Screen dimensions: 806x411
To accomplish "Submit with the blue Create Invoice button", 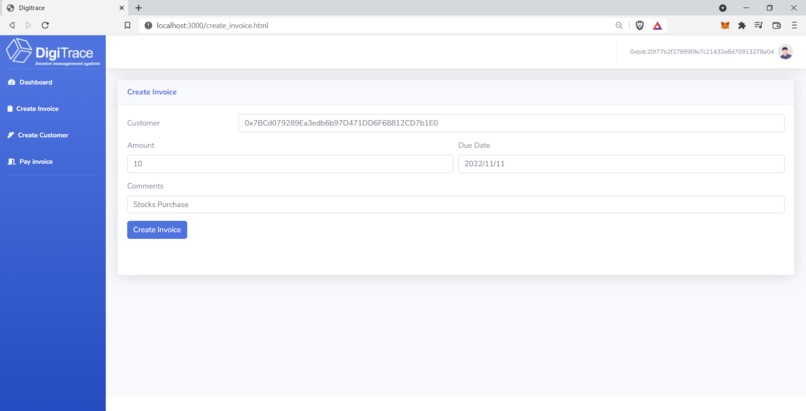I will 157,230.
